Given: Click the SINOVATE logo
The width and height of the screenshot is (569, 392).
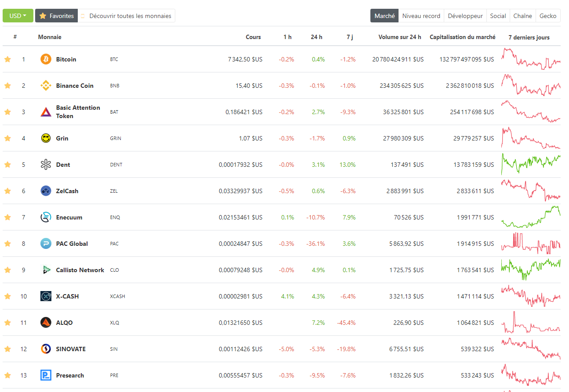Looking at the screenshot, I should pos(46,349).
